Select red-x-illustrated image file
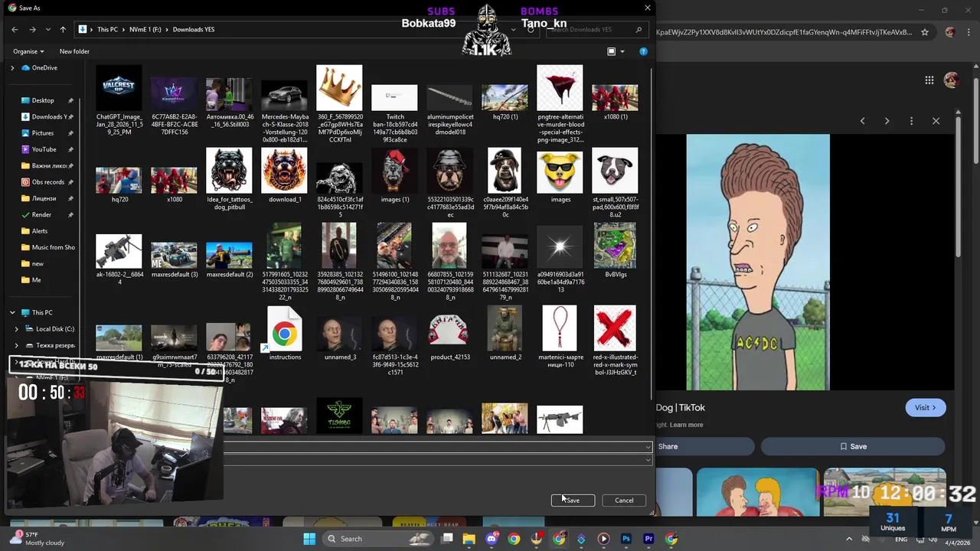Viewport: 980px width, 551px height. (x=615, y=341)
